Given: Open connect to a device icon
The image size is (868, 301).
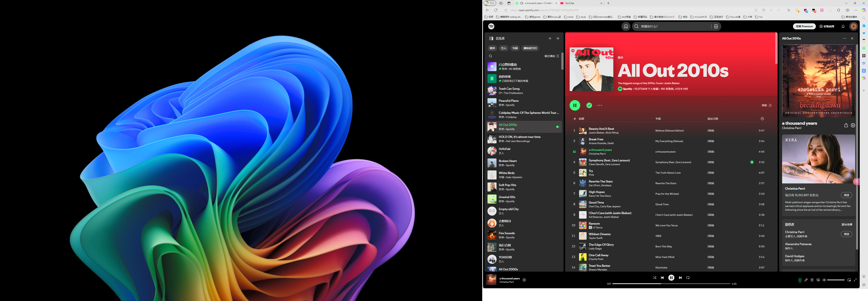Looking at the screenshot, I should (818, 280).
